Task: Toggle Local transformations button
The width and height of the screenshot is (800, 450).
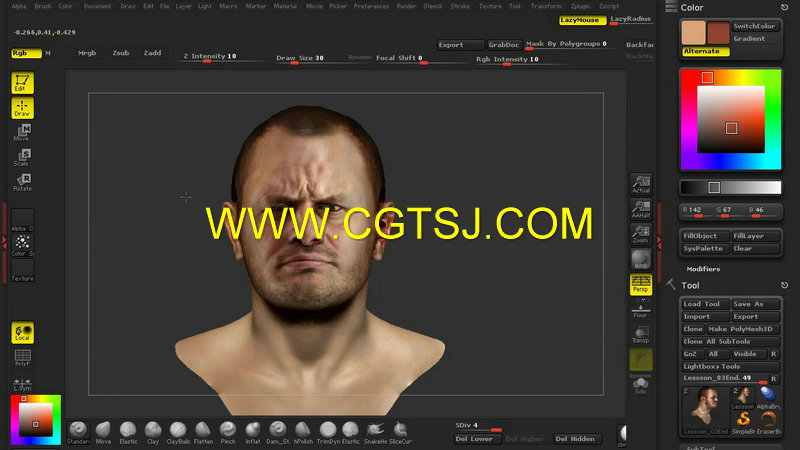Action: pos(22,332)
